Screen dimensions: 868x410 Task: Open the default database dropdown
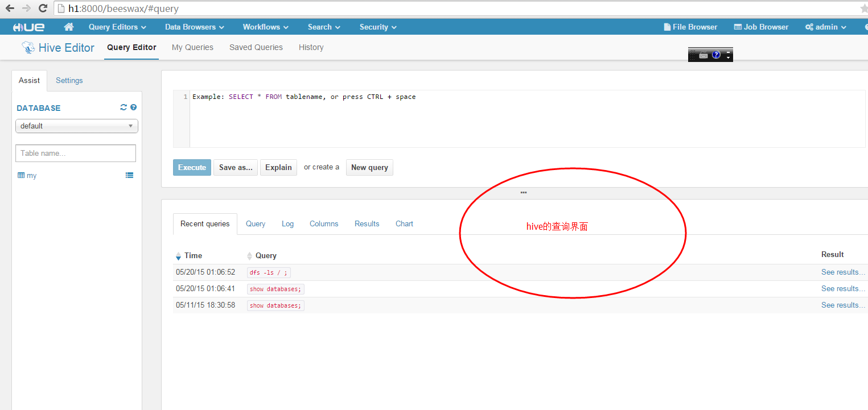[77, 126]
